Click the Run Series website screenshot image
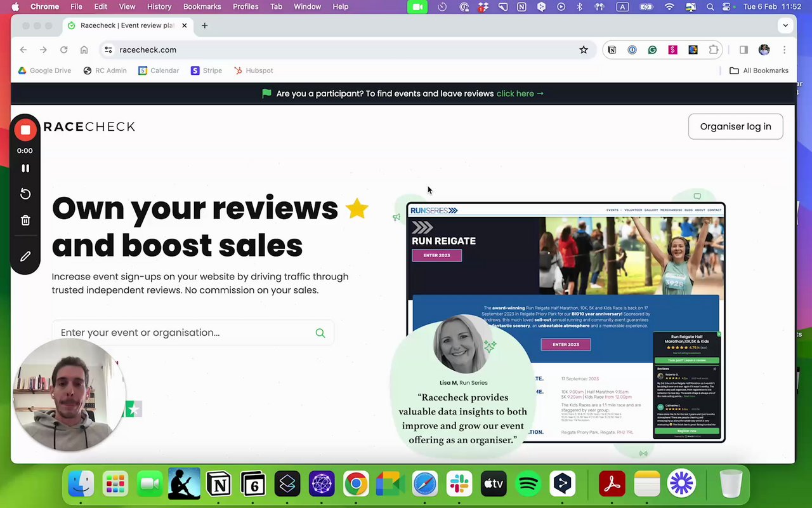Viewport: 812px width, 508px height. click(565, 322)
